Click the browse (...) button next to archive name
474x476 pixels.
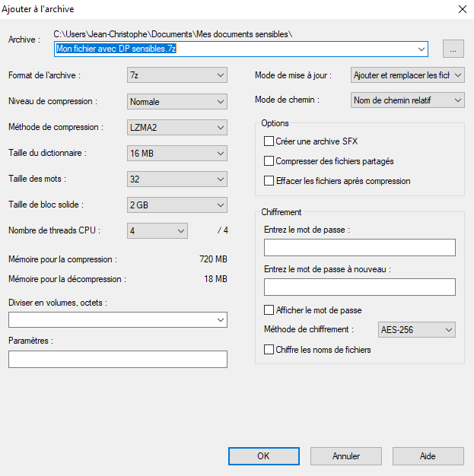pyautogui.click(x=453, y=49)
